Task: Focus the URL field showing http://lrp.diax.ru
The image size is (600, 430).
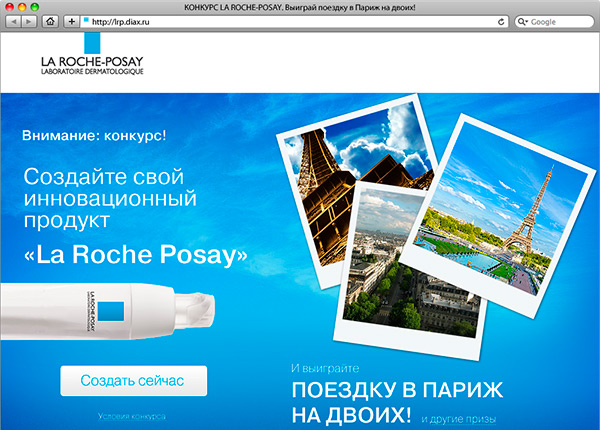Action: (294, 22)
